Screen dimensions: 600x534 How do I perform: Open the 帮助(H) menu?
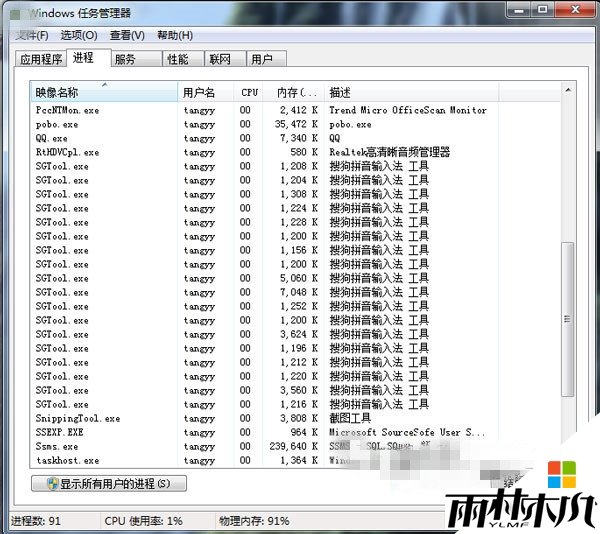pyautogui.click(x=175, y=36)
